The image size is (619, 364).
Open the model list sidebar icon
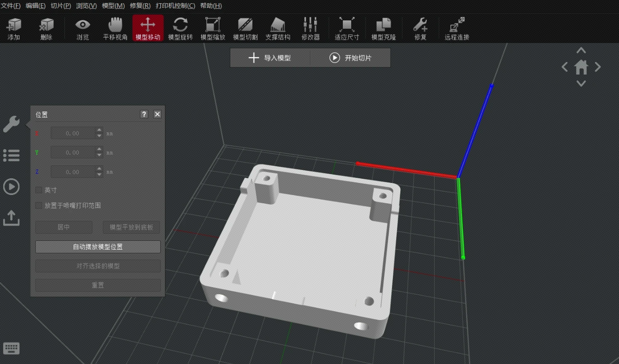[11, 155]
